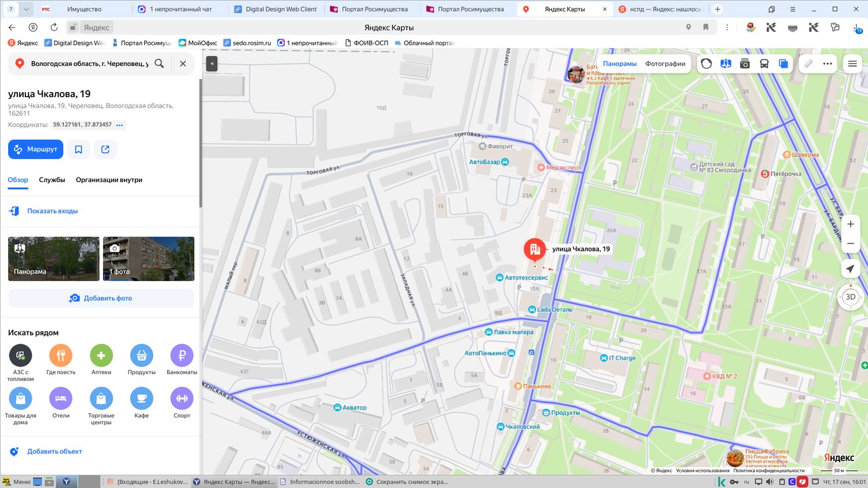The height and width of the screenshot is (488, 868).
Task: Open нспд — Яндекс browser tab
Action: (660, 9)
